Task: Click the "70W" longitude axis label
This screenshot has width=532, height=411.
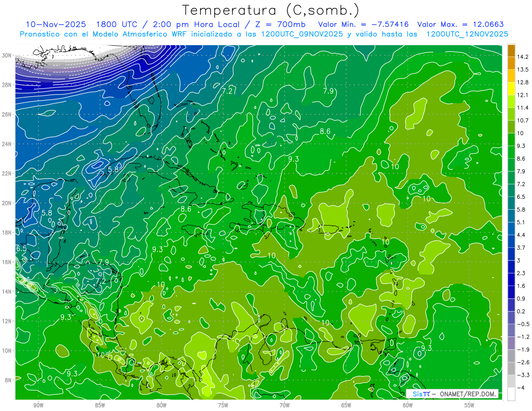Action: click(285, 406)
